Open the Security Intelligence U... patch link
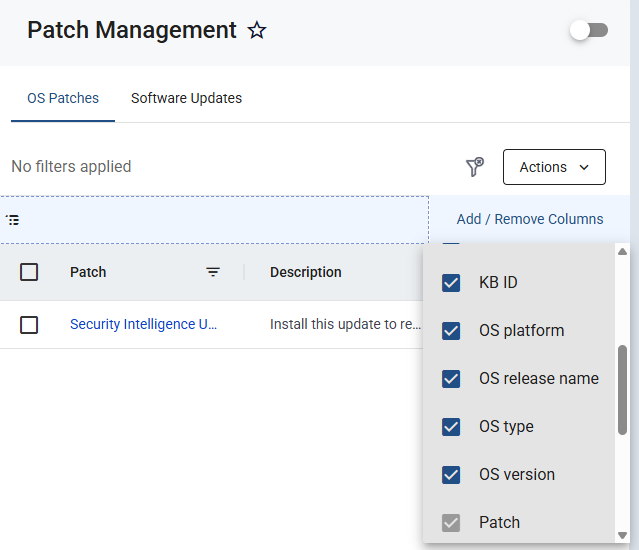 click(x=143, y=324)
